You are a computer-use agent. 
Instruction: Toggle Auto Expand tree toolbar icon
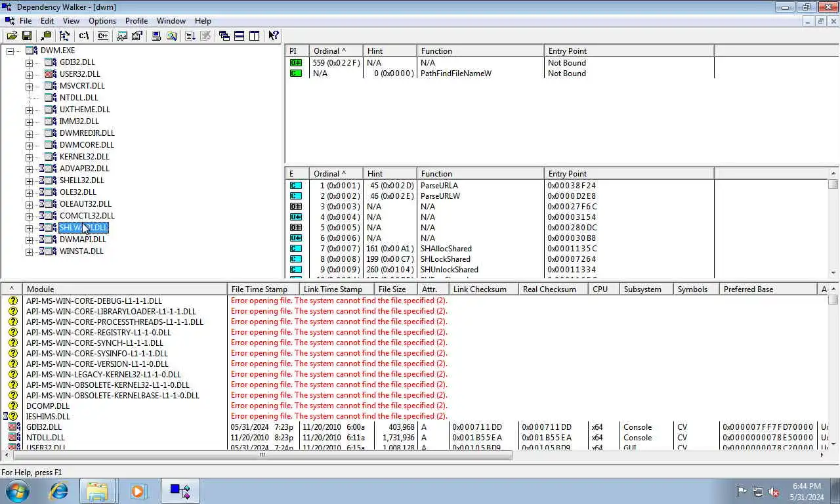64,35
